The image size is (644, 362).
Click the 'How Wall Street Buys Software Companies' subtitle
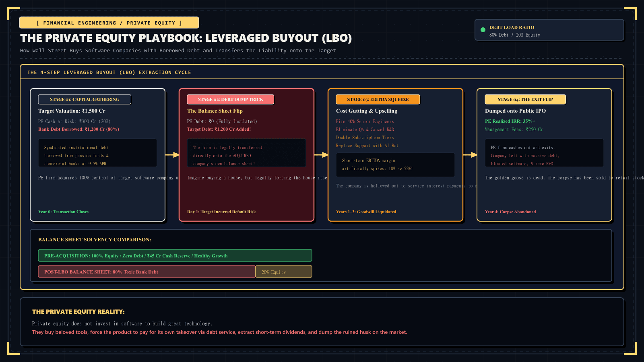[x=178, y=51]
